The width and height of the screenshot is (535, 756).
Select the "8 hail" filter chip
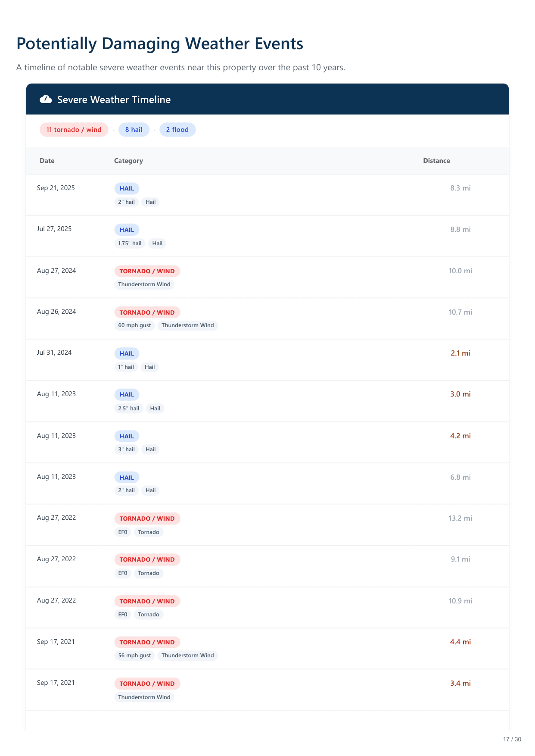(x=134, y=130)
